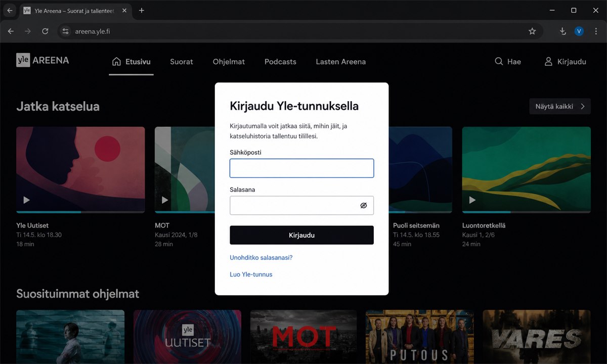Image resolution: width=607 pixels, height=364 pixels.
Task: Play the Yle Uutiset thumbnail
Action: click(x=80, y=169)
